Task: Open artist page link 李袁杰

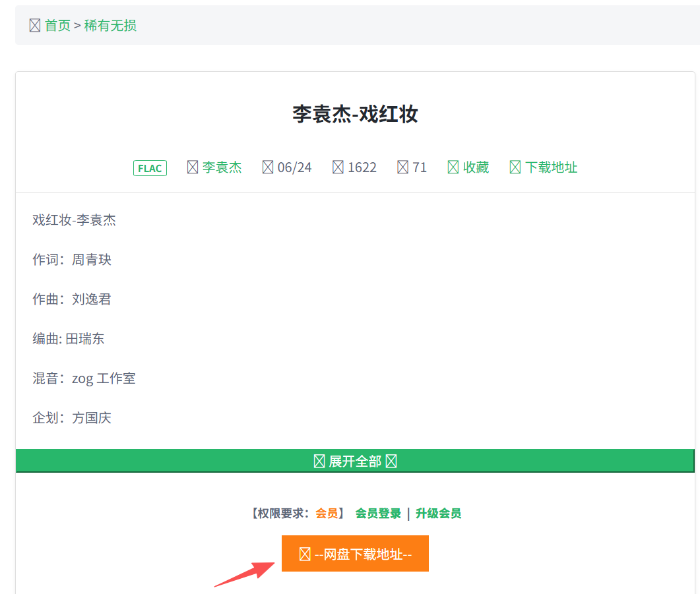Action: 222,167
